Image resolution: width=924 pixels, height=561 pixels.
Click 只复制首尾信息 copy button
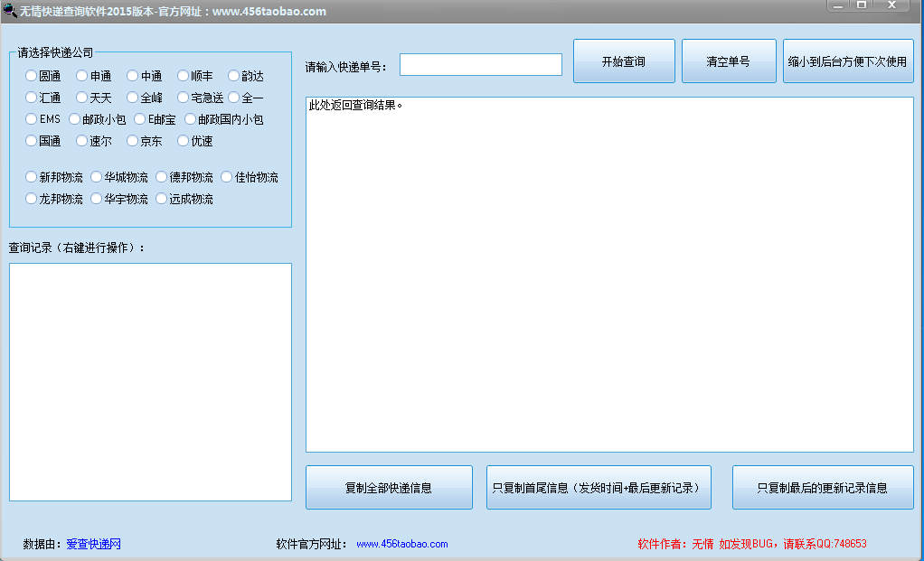[599, 486]
